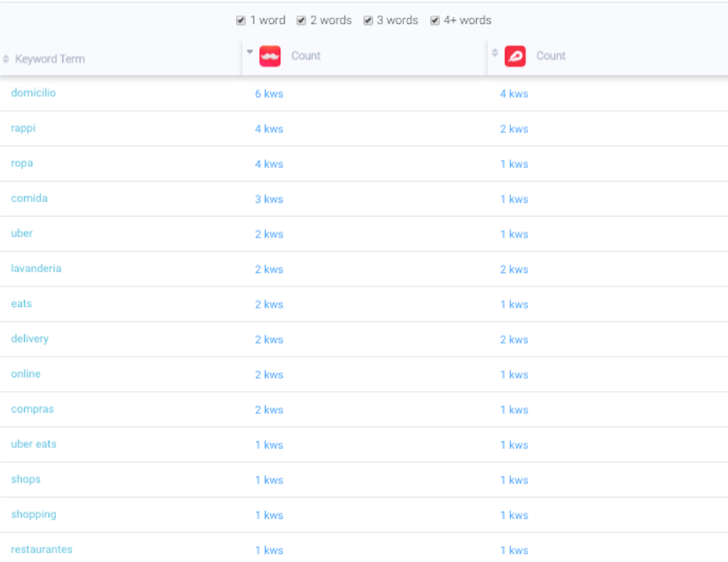Click the red mustache Rappi app icon
This screenshot has width=728, height=562.
click(270, 56)
